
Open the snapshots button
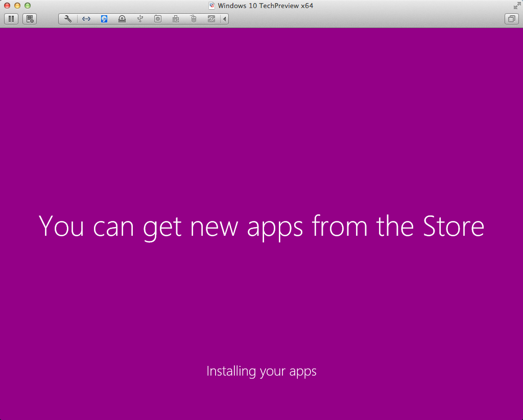coord(29,19)
